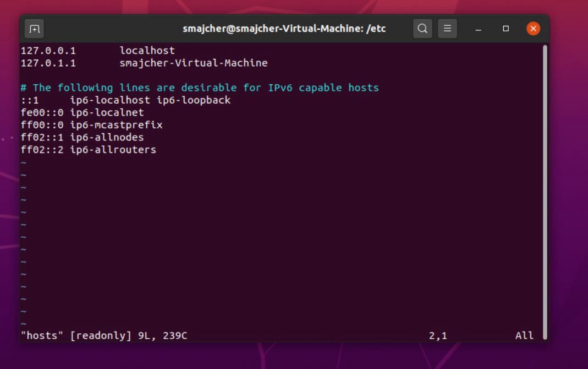Click the 127.0.1.1 address text
Screen dimensions: 588x369
(x=48, y=63)
